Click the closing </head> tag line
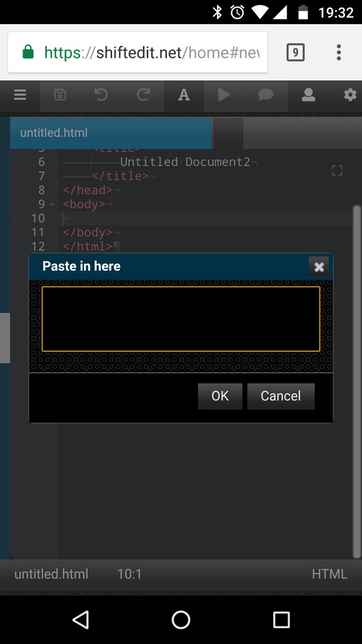The height and width of the screenshot is (644, 362). point(88,190)
